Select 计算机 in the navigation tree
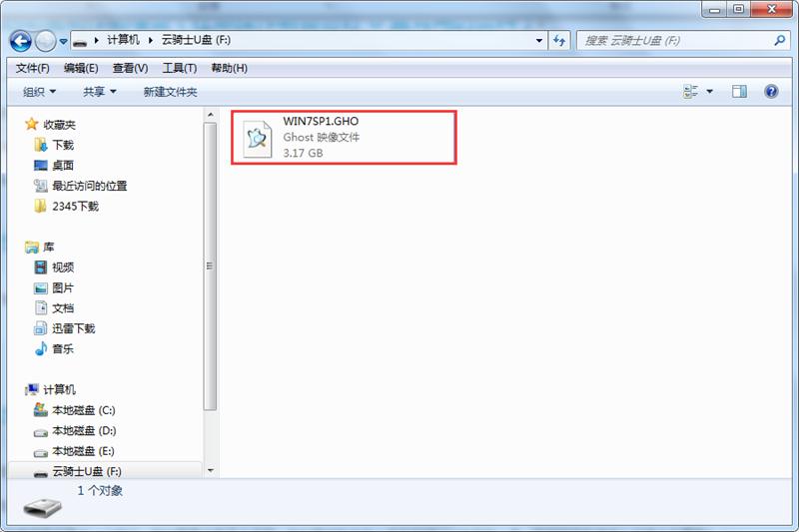 click(x=60, y=389)
